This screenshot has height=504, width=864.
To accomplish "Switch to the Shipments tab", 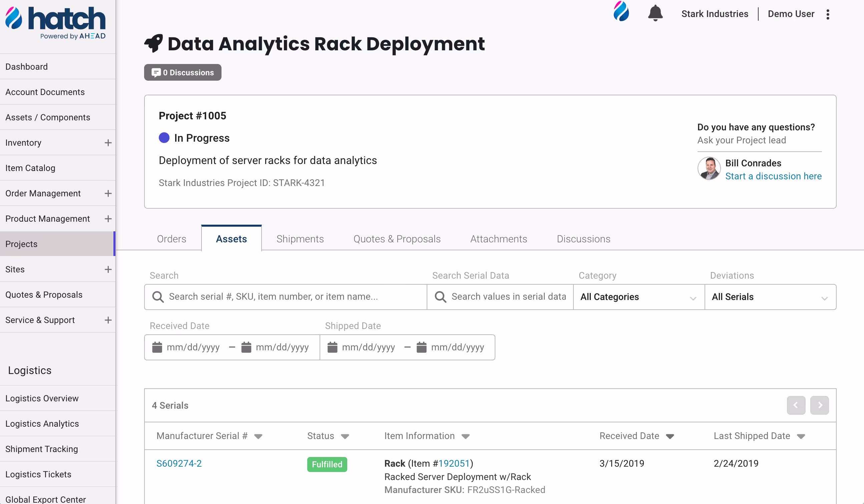I will [300, 239].
